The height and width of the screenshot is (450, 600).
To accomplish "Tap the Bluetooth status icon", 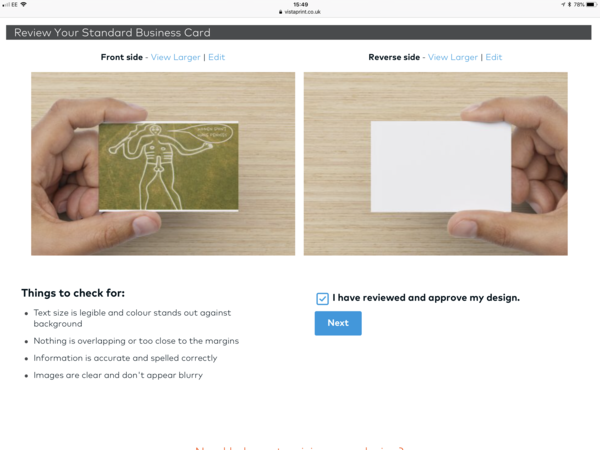I will coord(569,5).
